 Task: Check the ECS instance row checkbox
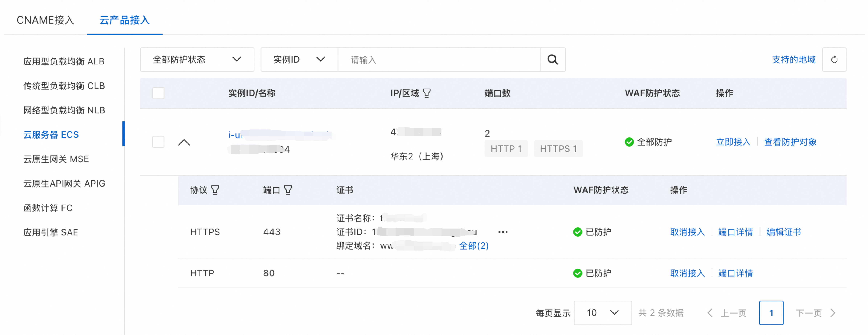tap(158, 142)
